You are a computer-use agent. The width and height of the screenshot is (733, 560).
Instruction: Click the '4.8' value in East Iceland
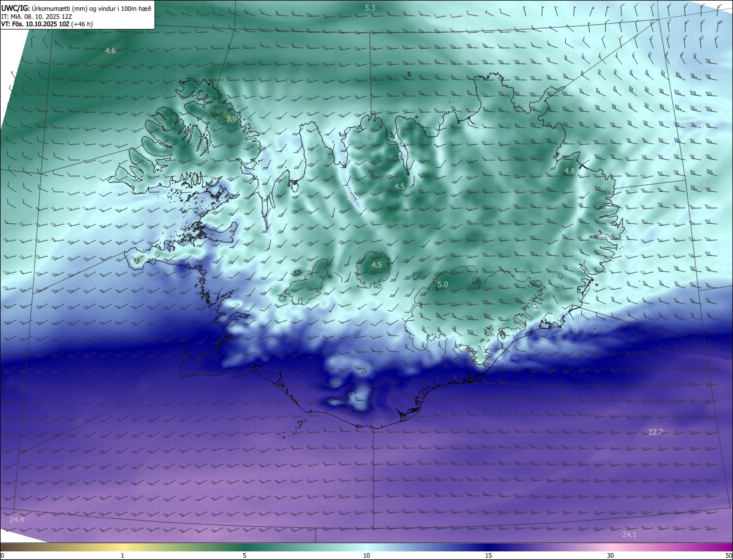[570, 171]
